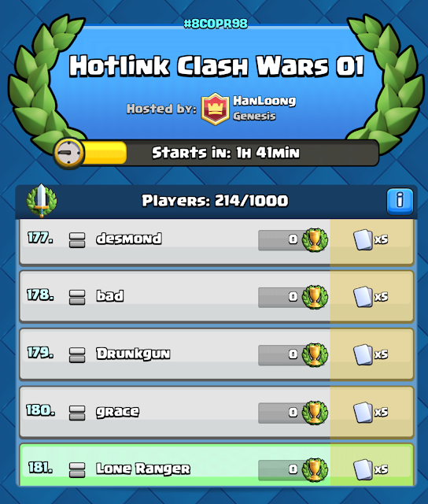Viewport: 428px width, 504px height.
Task: Tap the trophy icon in bad's row
Action: pos(315,297)
